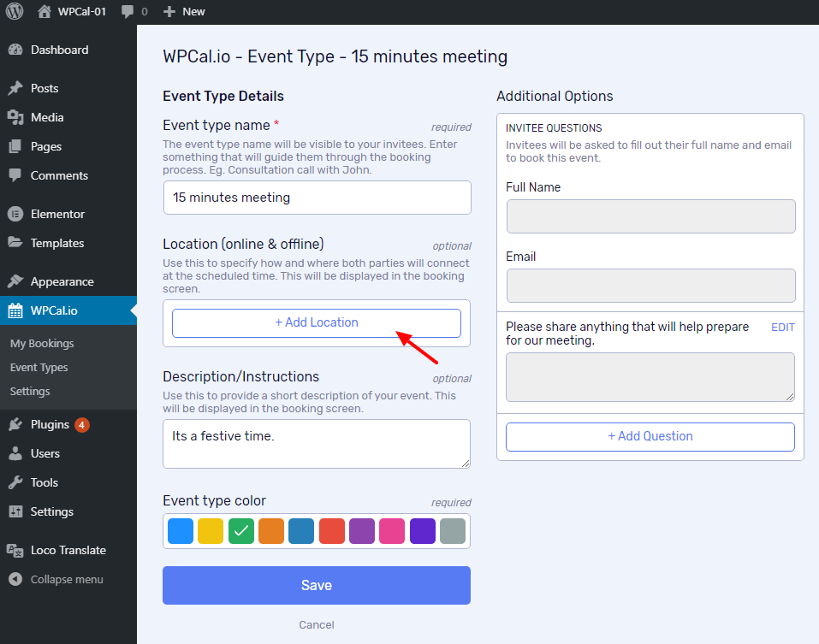Collapse the sidebar menu
819x644 pixels.
[x=56, y=579]
